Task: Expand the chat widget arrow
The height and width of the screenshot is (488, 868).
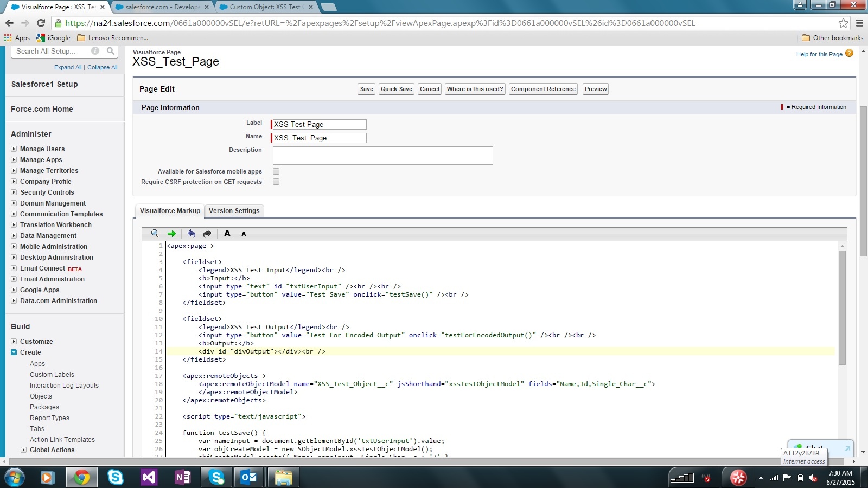Action: click(847, 448)
